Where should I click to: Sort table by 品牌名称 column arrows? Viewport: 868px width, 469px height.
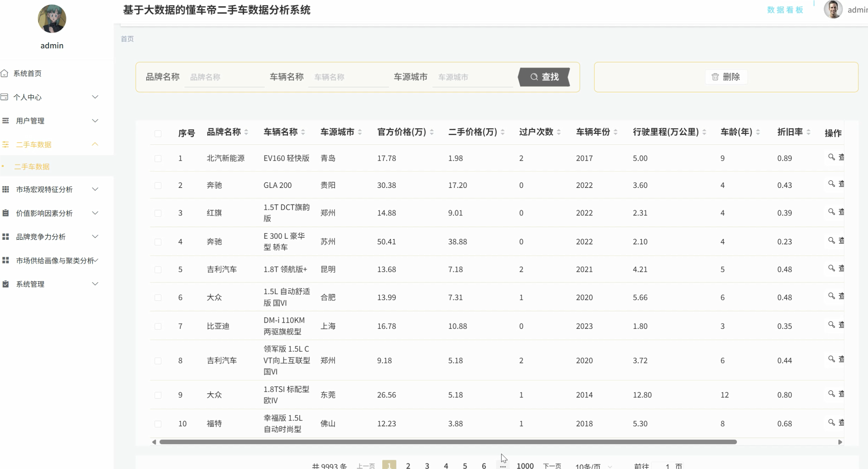[246, 132]
